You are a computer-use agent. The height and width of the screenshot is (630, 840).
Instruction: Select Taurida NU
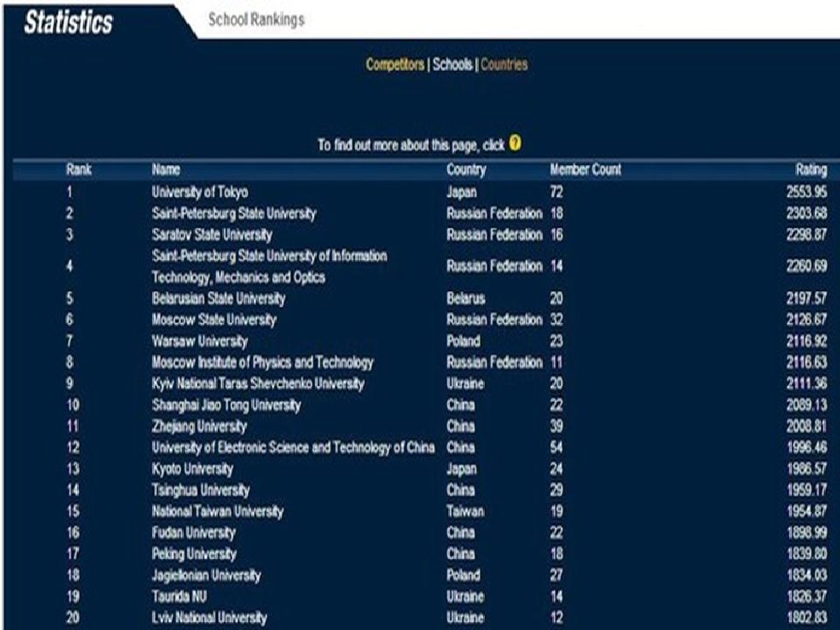(178, 596)
